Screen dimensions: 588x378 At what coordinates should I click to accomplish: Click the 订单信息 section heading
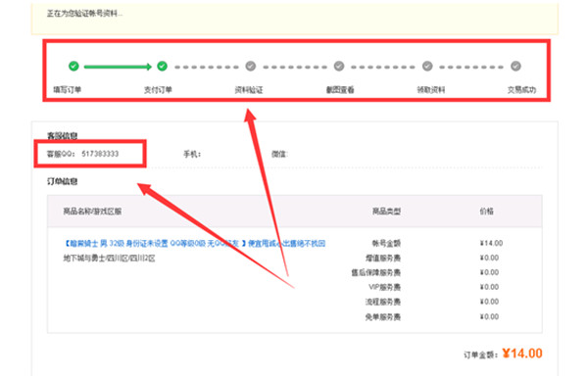click(63, 181)
